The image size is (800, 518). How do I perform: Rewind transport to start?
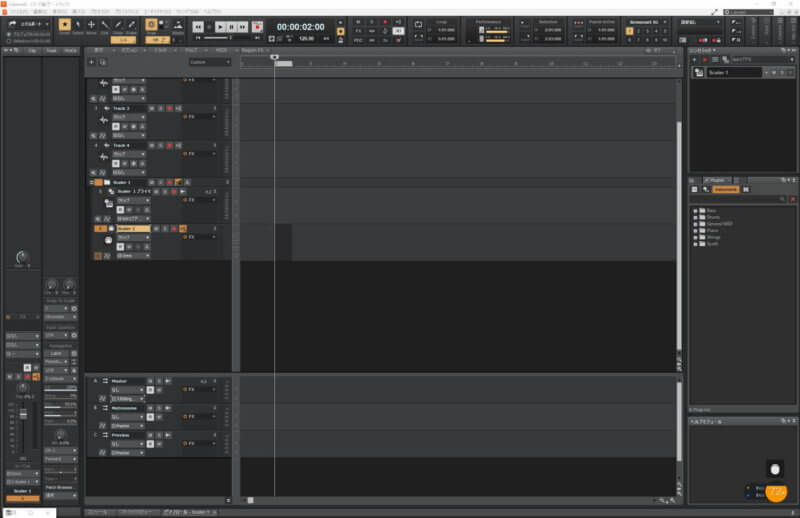pos(198,27)
